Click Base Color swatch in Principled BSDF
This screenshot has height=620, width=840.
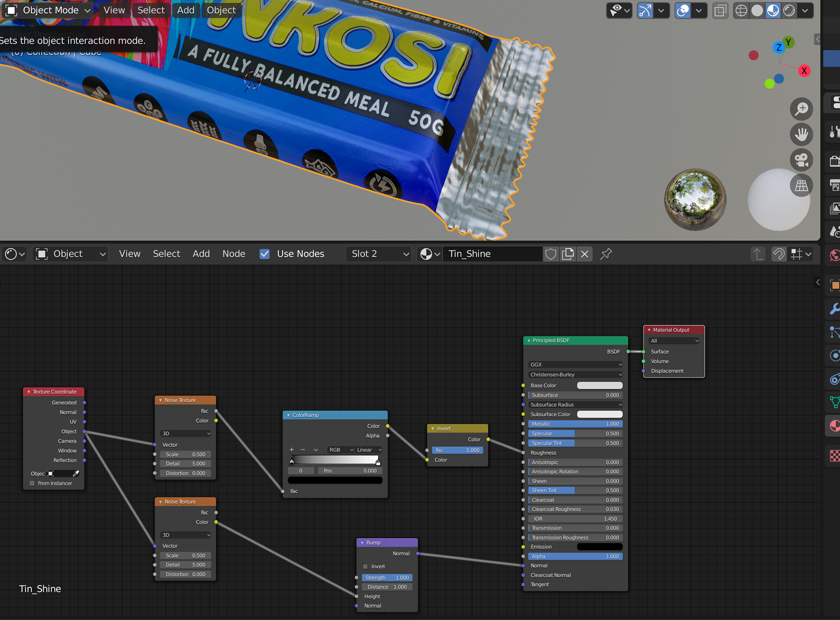(599, 385)
